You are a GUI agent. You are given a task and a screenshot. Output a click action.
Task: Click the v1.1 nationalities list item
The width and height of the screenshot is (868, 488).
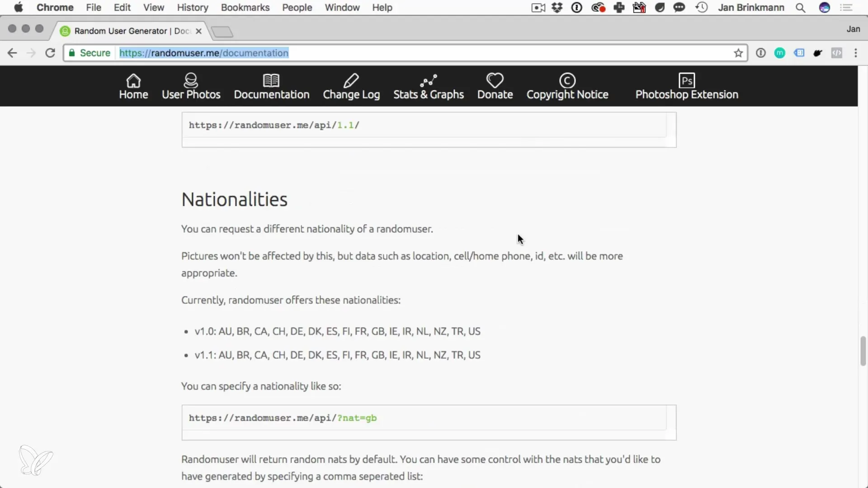point(337,355)
